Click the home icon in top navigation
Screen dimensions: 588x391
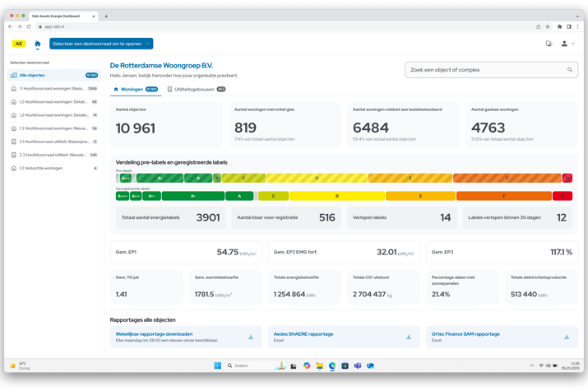tap(37, 44)
